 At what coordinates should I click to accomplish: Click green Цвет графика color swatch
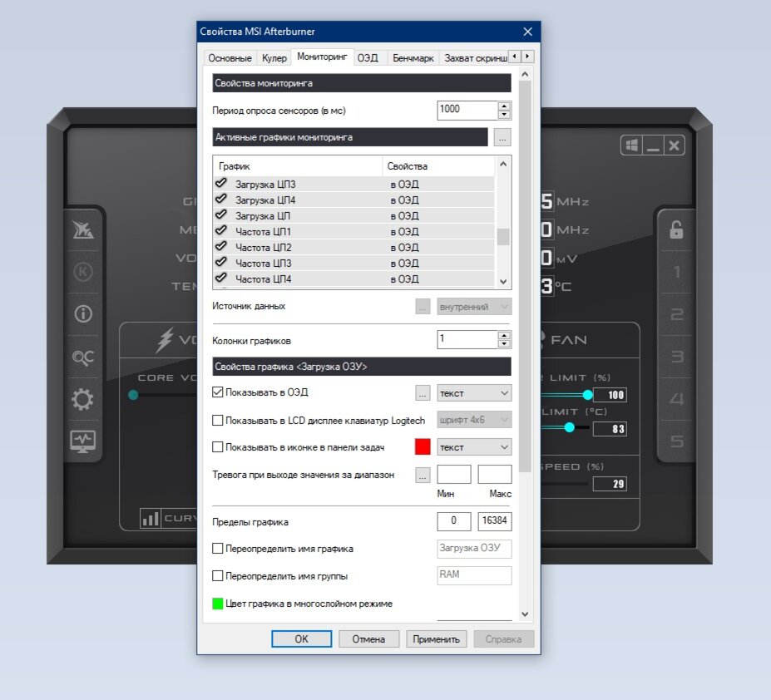tap(217, 604)
